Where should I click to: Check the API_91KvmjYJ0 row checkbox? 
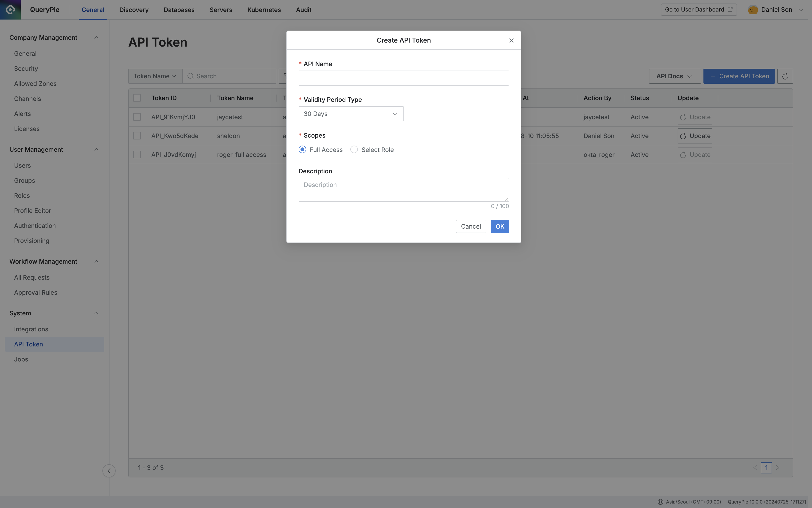click(137, 117)
